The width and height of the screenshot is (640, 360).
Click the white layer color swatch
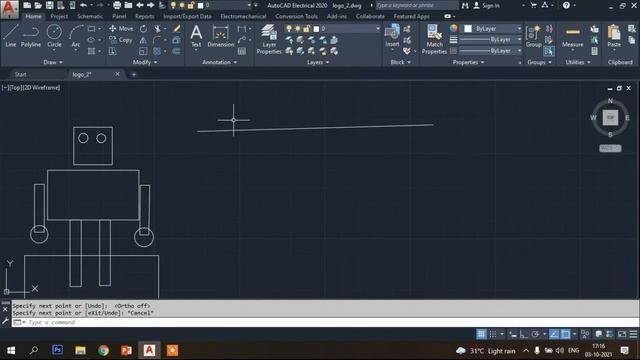tap(316, 29)
